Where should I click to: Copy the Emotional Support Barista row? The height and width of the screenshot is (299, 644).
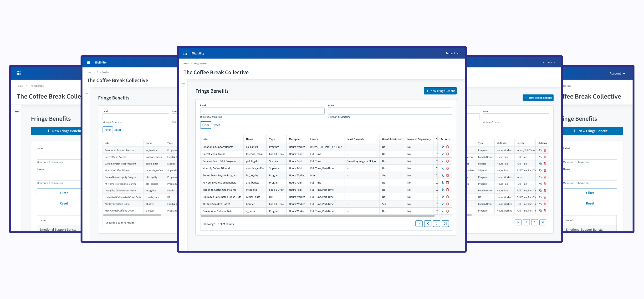coord(443,147)
